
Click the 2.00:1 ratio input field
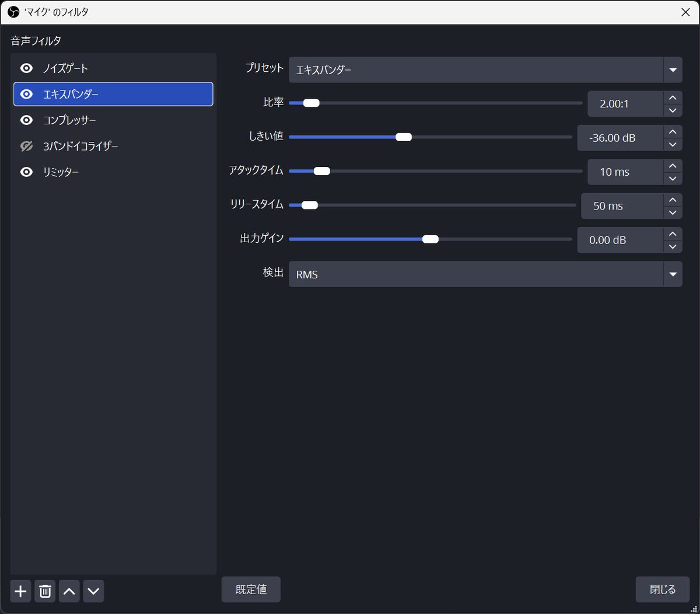[x=625, y=104]
